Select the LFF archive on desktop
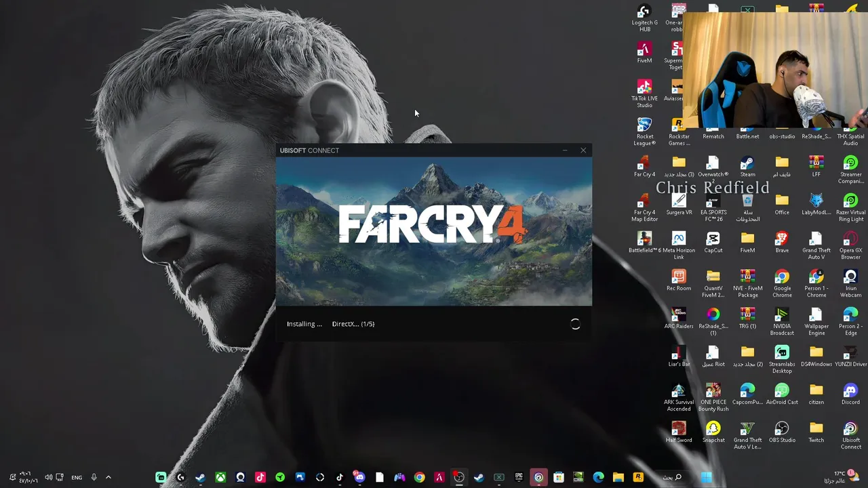Screen dimensions: 868x488 pyautogui.click(x=816, y=167)
